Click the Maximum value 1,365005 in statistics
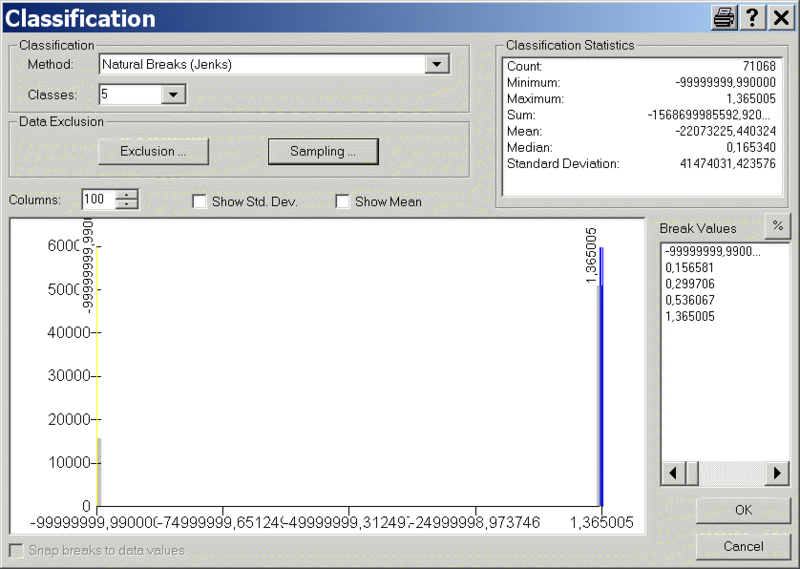Viewport: 800px width, 569px height. (751, 99)
